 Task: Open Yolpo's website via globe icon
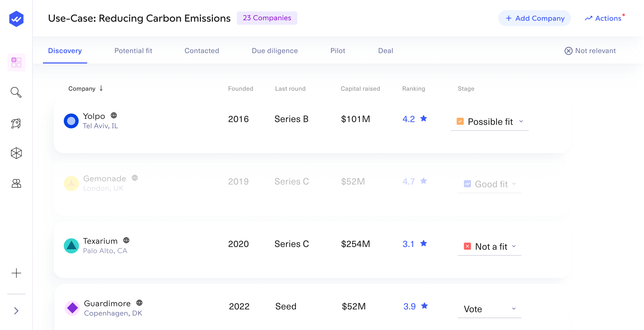tap(115, 115)
